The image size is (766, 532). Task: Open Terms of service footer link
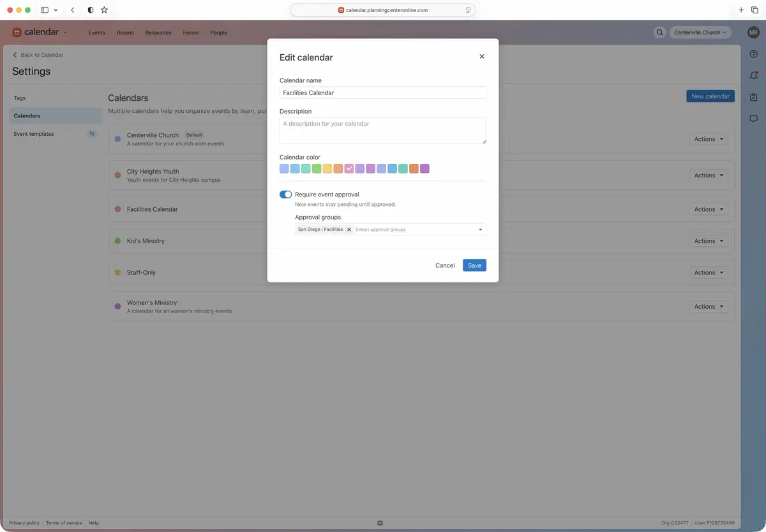tap(64, 523)
